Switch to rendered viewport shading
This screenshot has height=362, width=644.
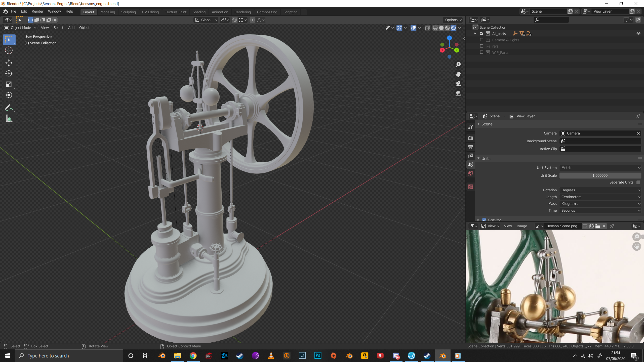(453, 28)
